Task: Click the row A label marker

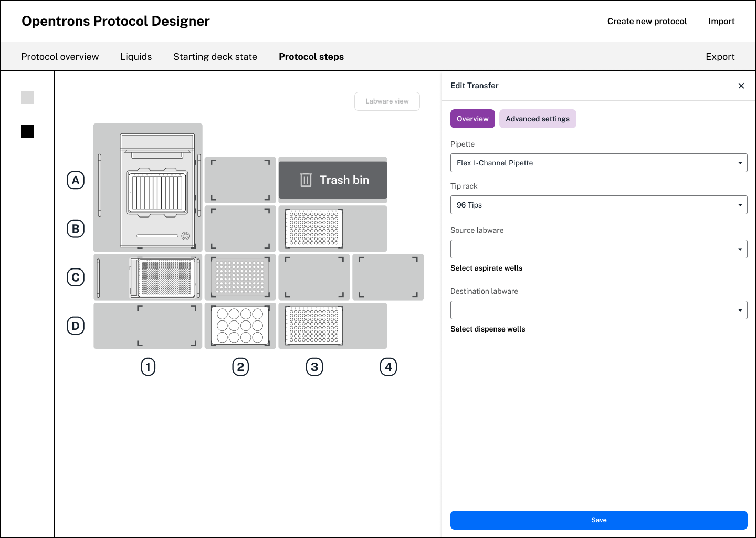Action: pyautogui.click(x=76, y=180)
